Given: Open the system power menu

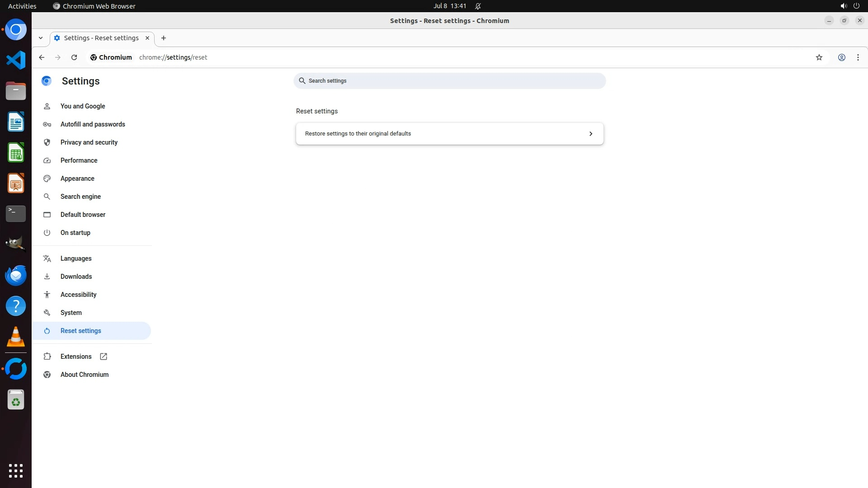Looking at the screenshot, I should pyautogui.click(x=856, y=6).
